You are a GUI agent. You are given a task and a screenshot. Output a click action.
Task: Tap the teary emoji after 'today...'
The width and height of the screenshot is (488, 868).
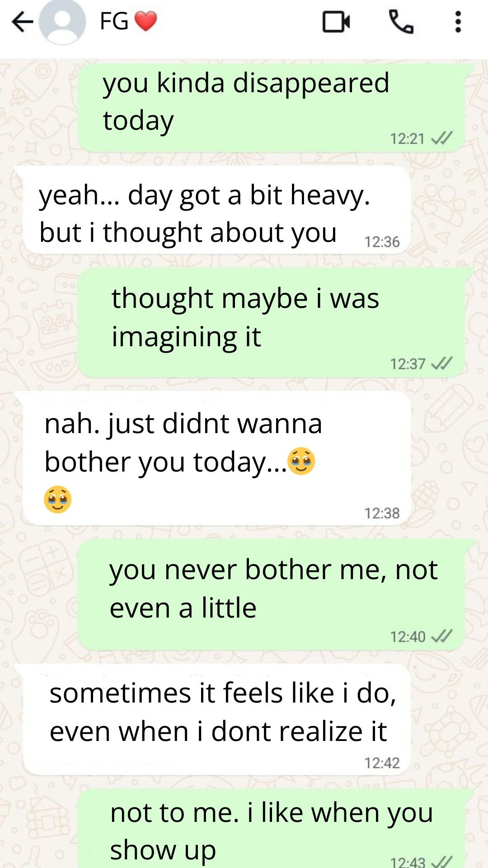pyautogui.click(x=301, y=461)
